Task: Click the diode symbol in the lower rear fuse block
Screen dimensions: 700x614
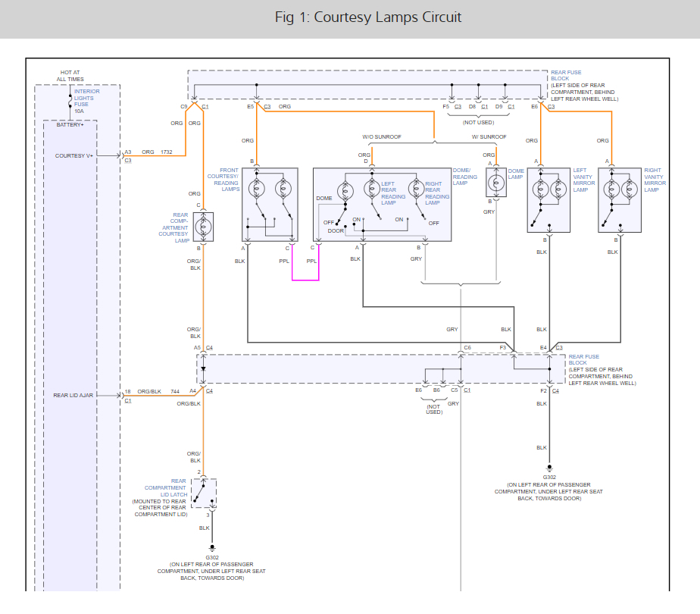Action: pos(203,368)
